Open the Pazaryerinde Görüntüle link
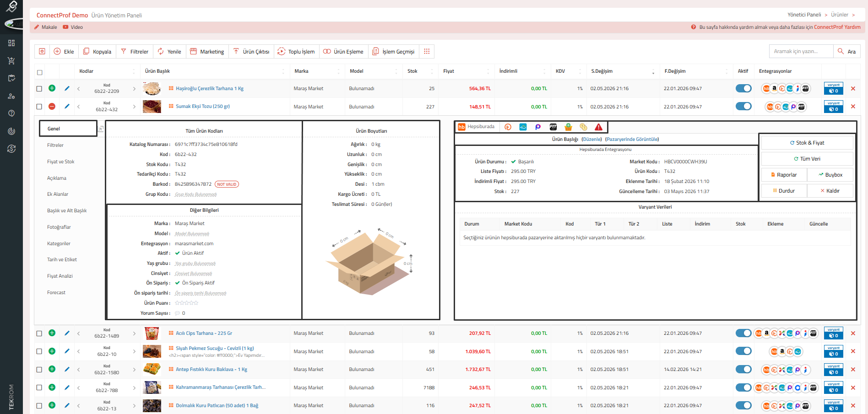The height and width of the screenshot is (414, 868). [632, 140]
